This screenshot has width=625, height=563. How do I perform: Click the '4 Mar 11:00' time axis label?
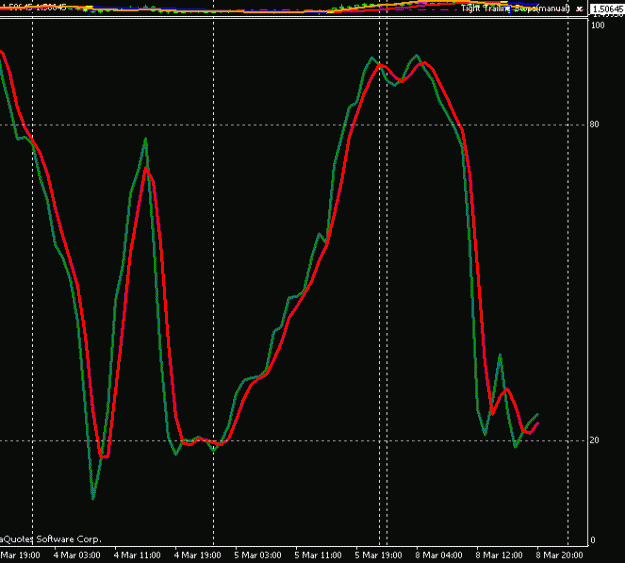tap(137, 555)
